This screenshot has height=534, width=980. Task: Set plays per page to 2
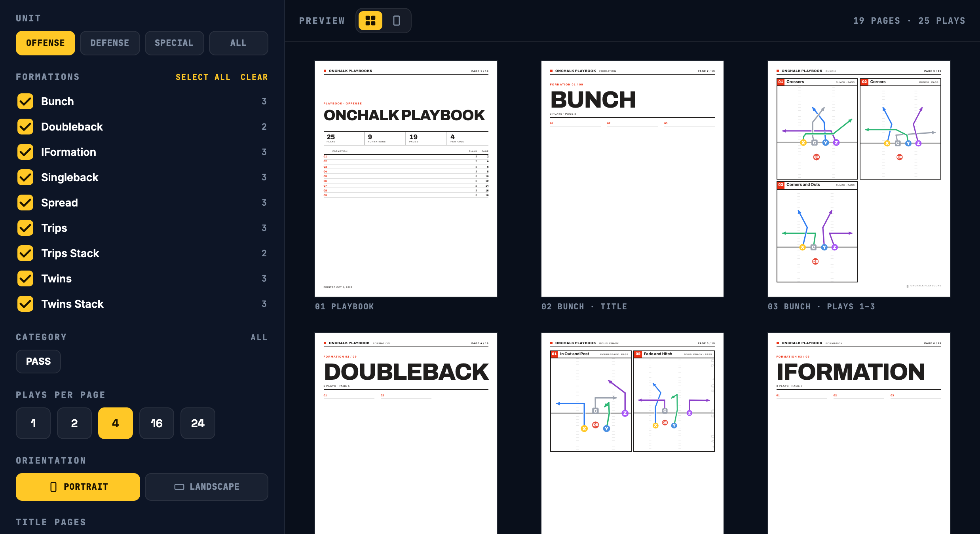pyautogui.click(x=74, y=423)
